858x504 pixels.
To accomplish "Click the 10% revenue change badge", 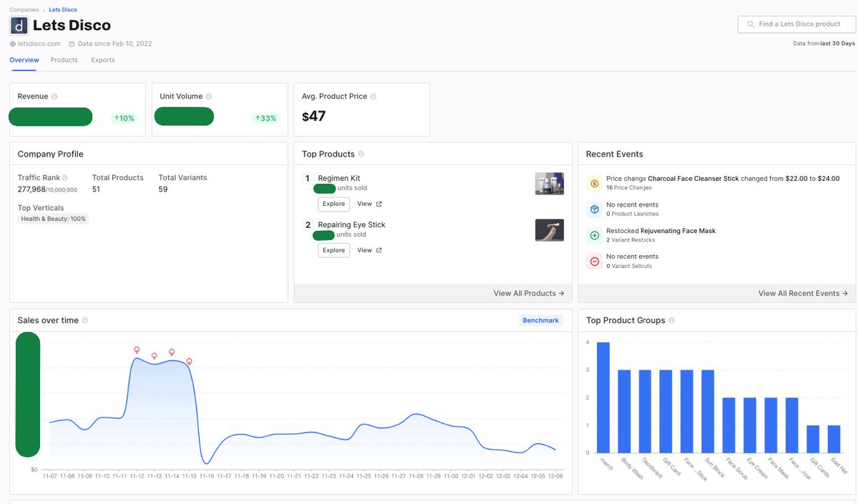I will pyautogui.click(x=124, y=118).
